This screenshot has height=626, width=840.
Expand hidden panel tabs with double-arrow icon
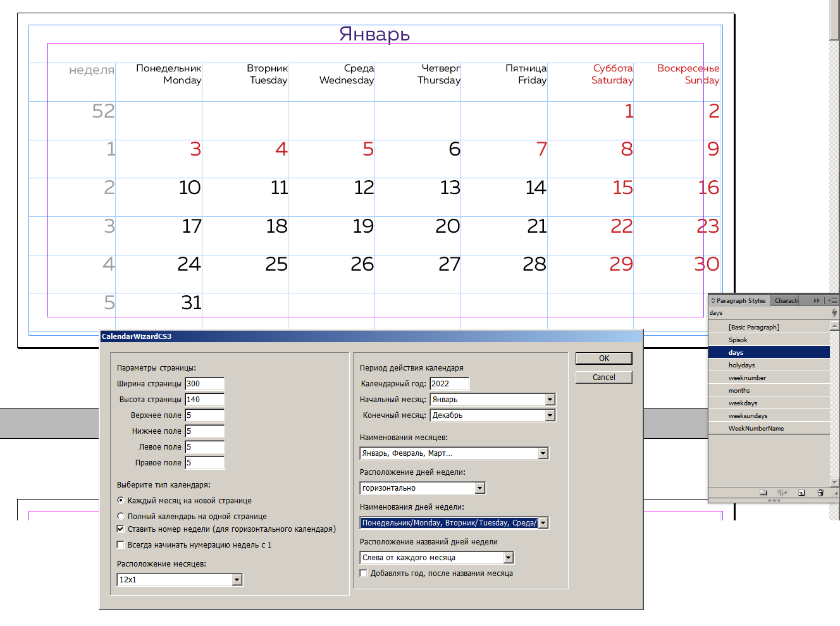pyautogui.click(x=817, y=301)
